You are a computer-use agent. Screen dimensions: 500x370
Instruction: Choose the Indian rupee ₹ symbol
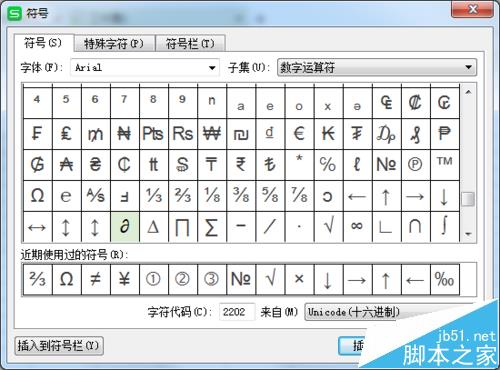point(241,165)
